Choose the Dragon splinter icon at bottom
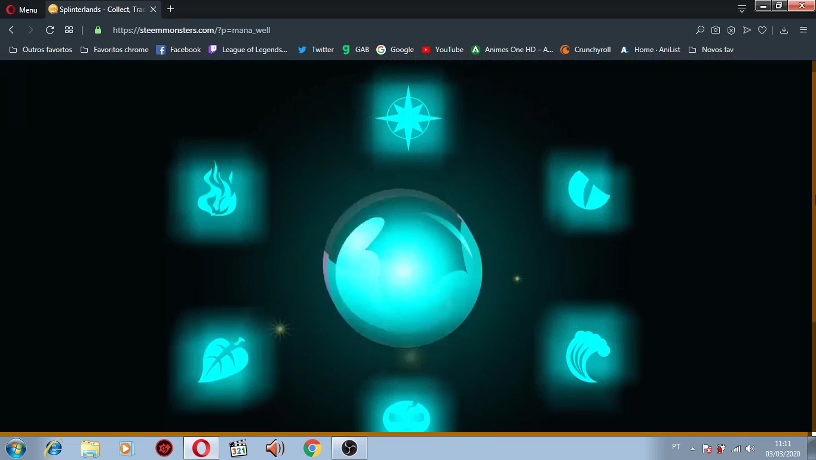Screen dimensions: 816x460 point(406,415)
